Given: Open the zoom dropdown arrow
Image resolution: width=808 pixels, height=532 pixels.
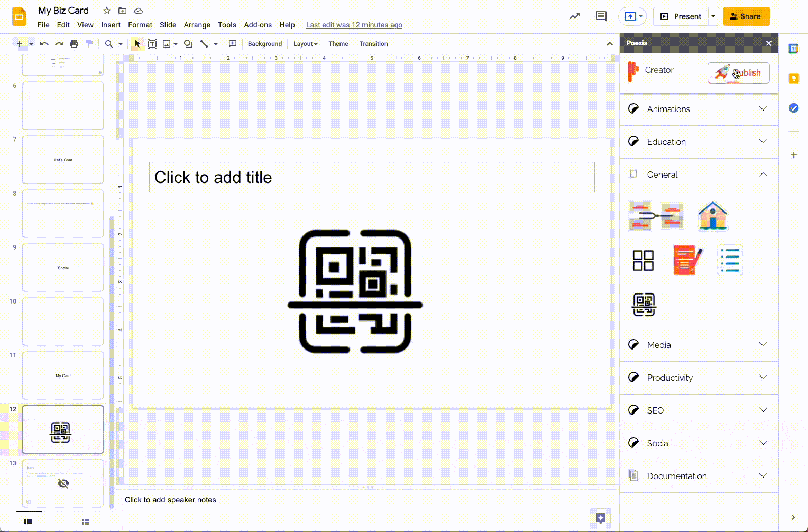Looking at the screenshot, I should [x=121, y=44].
